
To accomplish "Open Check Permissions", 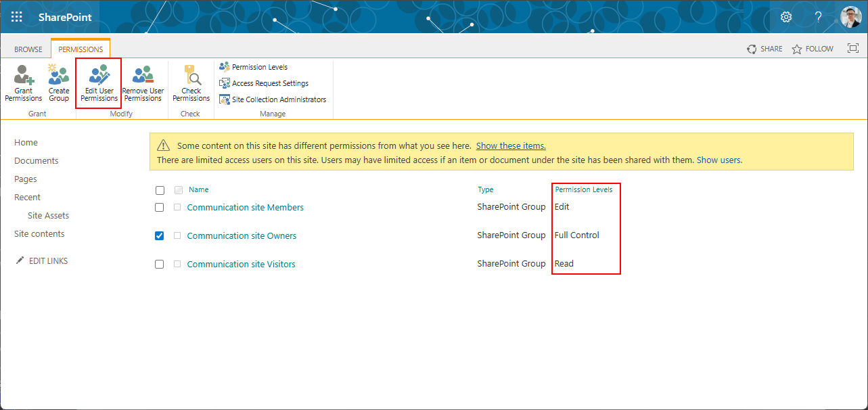I will pyautogui.click(x=191, y=83).
